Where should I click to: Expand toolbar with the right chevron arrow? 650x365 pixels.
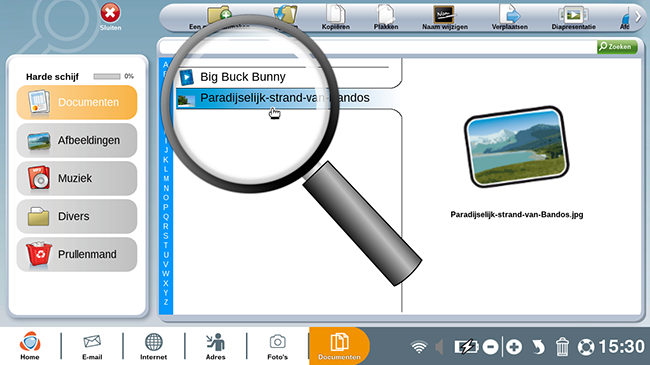pos(638,17)
